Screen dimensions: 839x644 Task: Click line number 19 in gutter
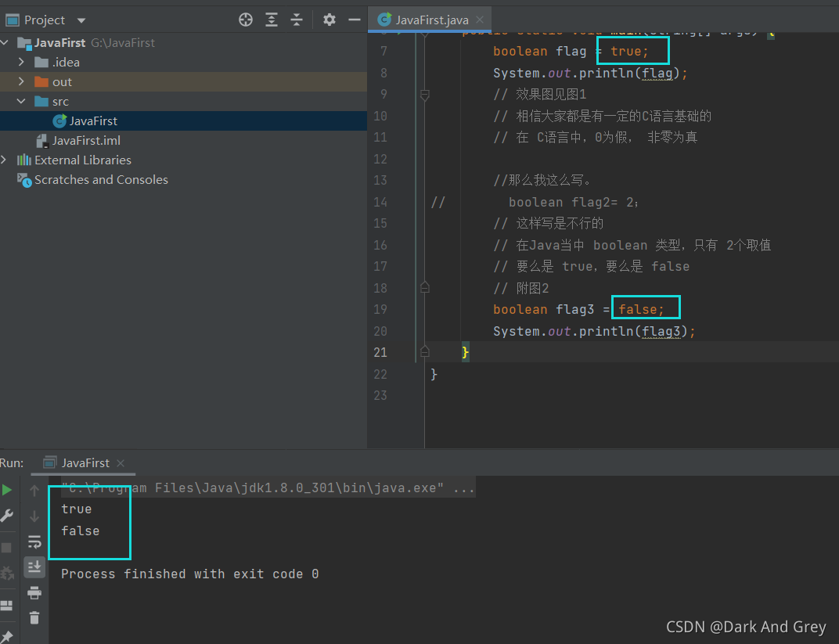tap(380, 310)
